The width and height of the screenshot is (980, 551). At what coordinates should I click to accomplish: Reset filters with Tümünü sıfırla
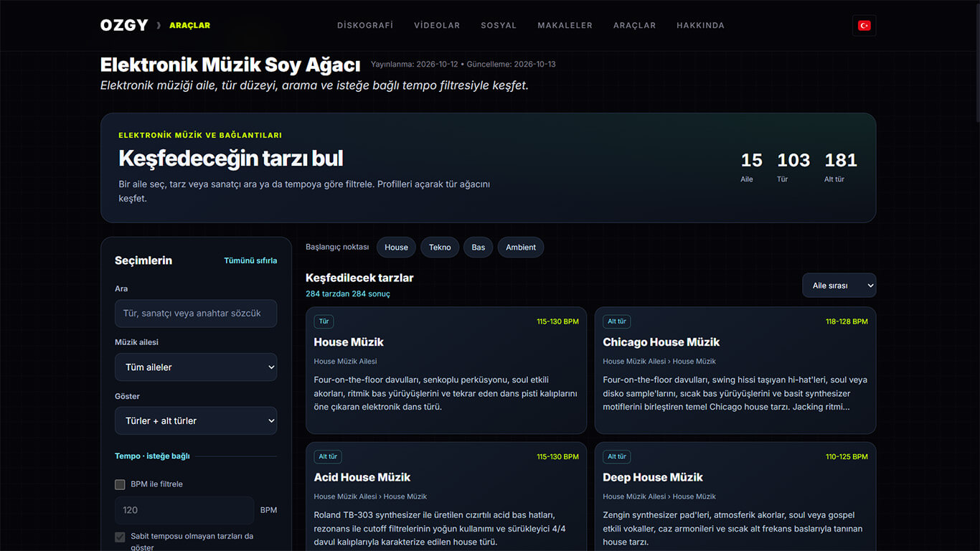click(x=250, y=260)
